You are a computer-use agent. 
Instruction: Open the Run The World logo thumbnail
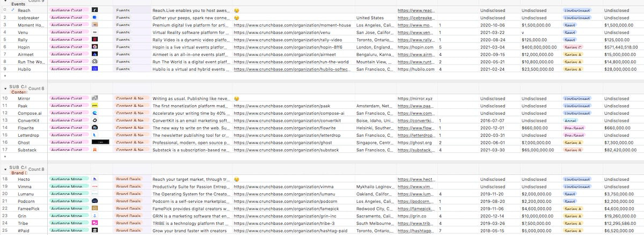94,61
